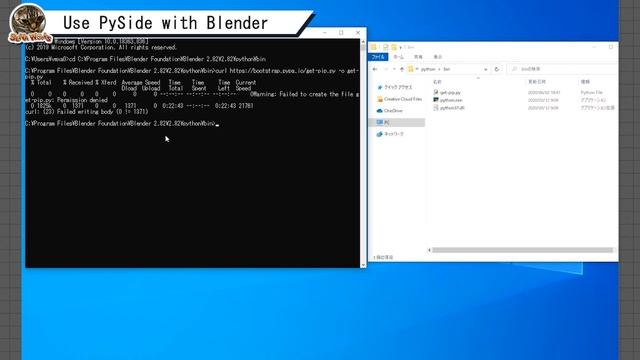Click the properties icon in Explorer title bar
Image resolution: width=640 pixels, height=360 pixels.
coord(385,47)
